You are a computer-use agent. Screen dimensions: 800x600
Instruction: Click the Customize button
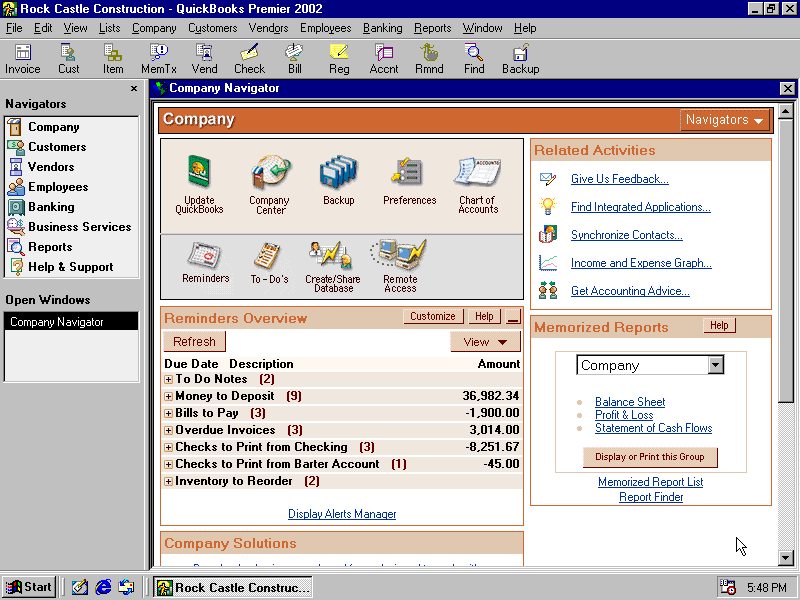tap(433, 316)
